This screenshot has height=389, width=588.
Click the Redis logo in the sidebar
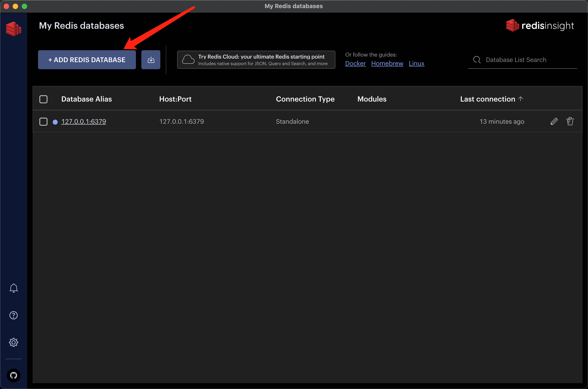tap(13, 29)
